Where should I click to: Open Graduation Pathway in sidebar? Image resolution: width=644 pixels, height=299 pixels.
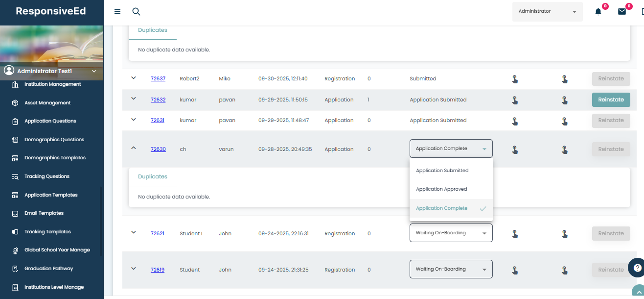point(48,269)
